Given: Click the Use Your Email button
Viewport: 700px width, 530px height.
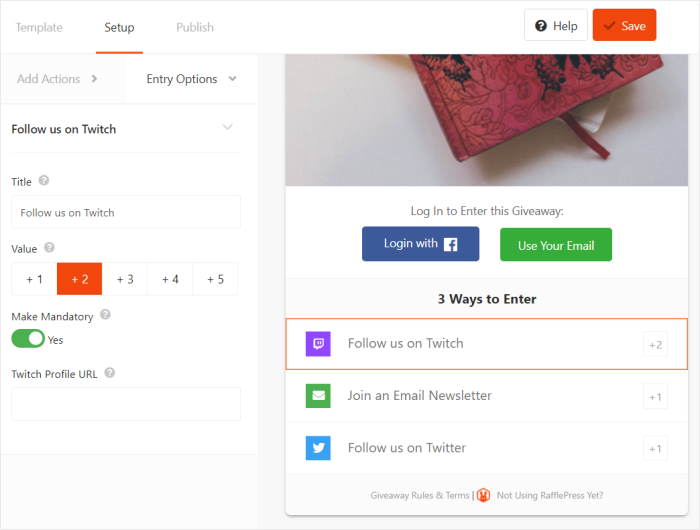Looking at the screenshot, I should click(x=556, y=245).
